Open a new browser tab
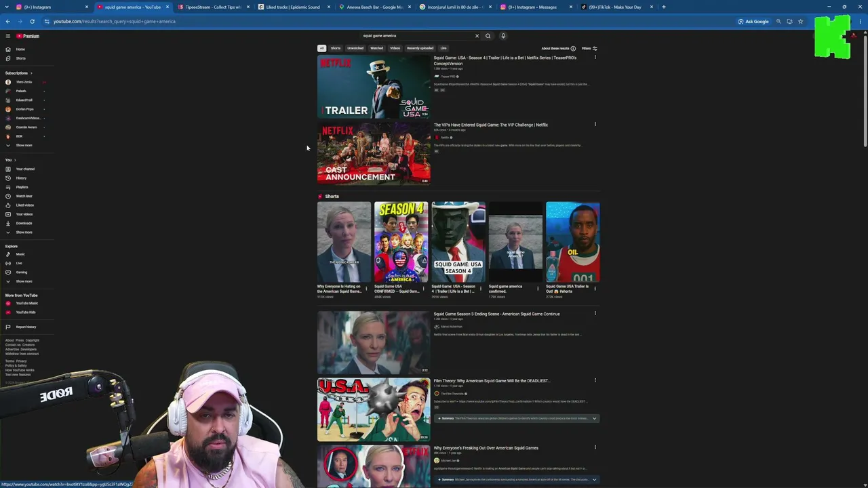The height and width of the screenshot is (488, 868). click(x=664, y=7)
